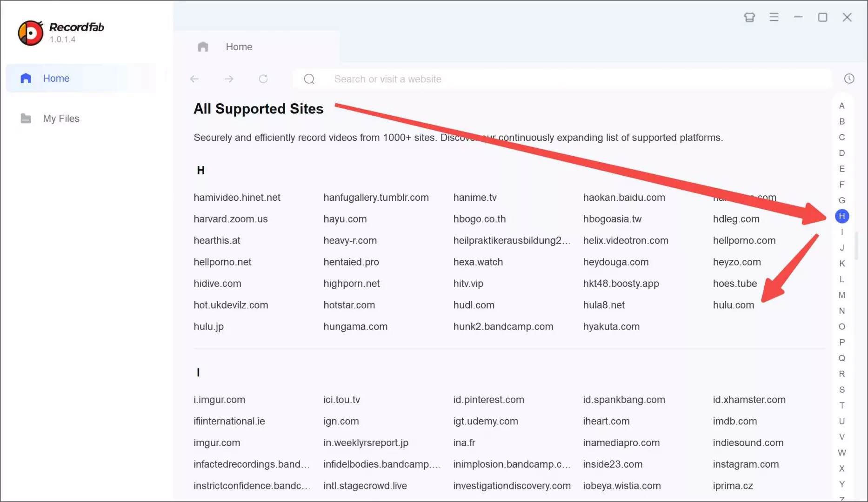Jump to letter G in index

click(842, 200)
